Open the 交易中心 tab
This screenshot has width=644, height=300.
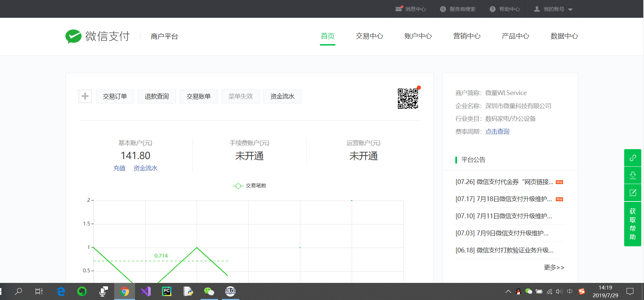point(370,36)
